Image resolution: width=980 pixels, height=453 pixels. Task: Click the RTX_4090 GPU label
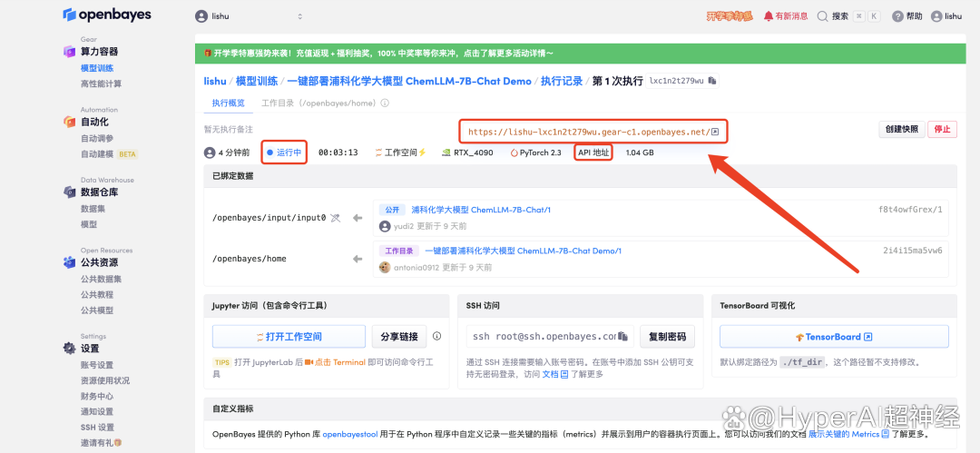coord(469,152)
